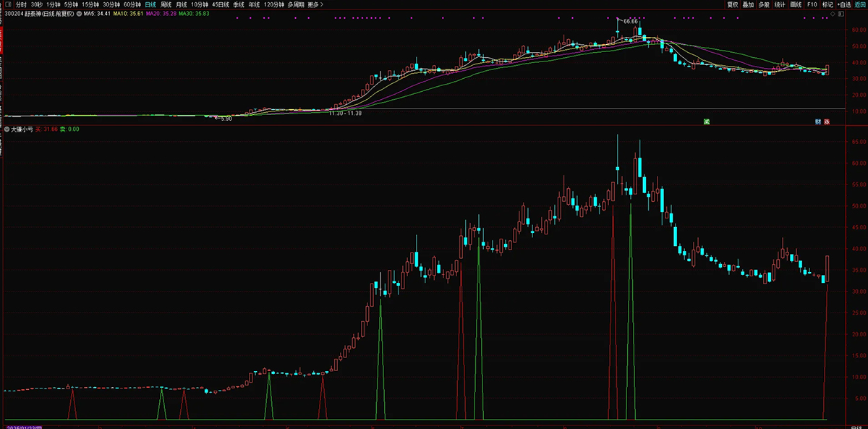Click the 返回 back button
868x429 pixels.
(859, 4)
